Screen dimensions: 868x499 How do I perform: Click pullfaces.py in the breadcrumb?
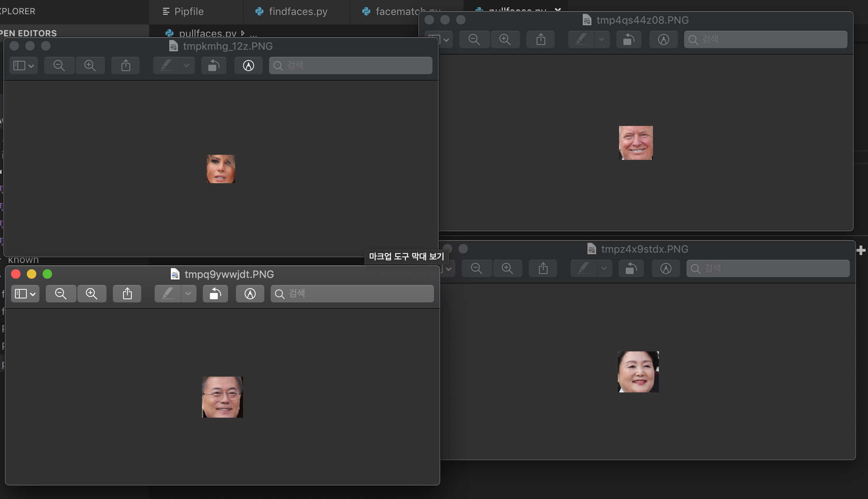pos(207,33)
